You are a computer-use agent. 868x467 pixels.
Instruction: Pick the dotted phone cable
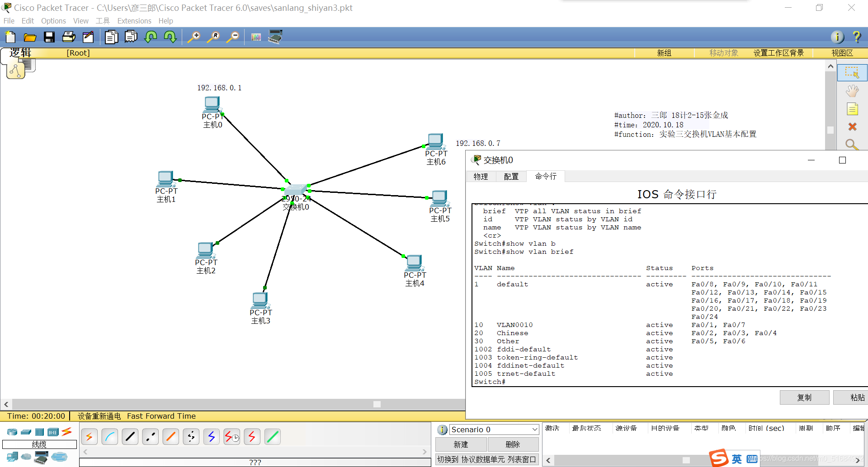pyautogui.click(x=191, y=437)
